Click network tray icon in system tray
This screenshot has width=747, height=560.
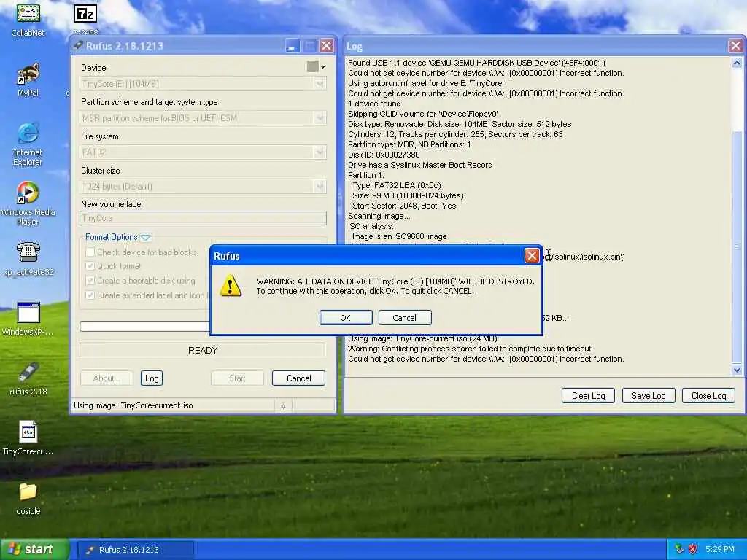pos(679,549)
